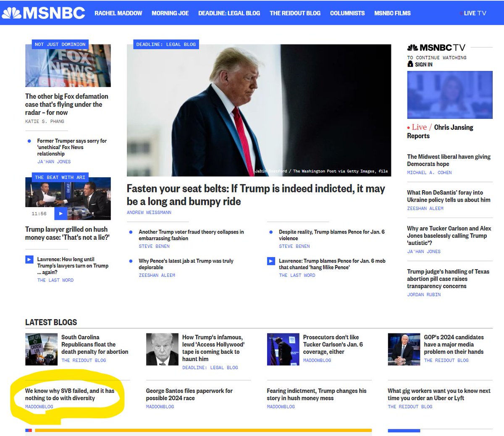
Task: Click author Andrew Weissmann
Action: (149, 213)
